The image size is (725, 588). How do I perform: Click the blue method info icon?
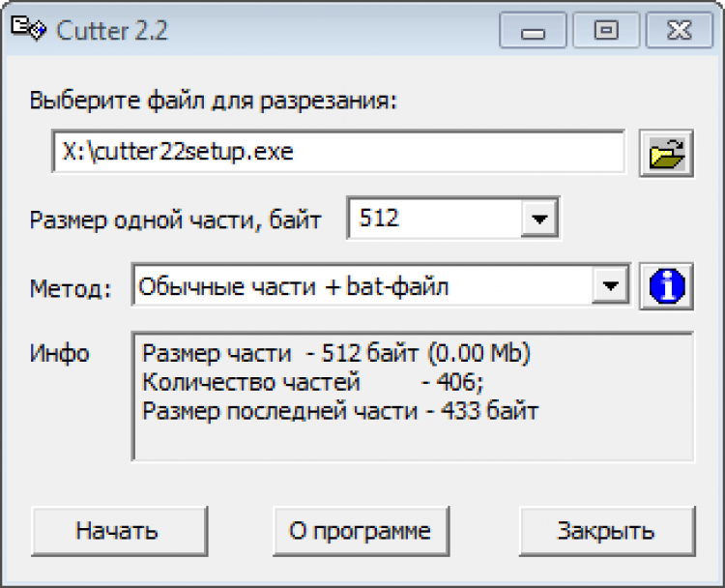coord(666,286)
